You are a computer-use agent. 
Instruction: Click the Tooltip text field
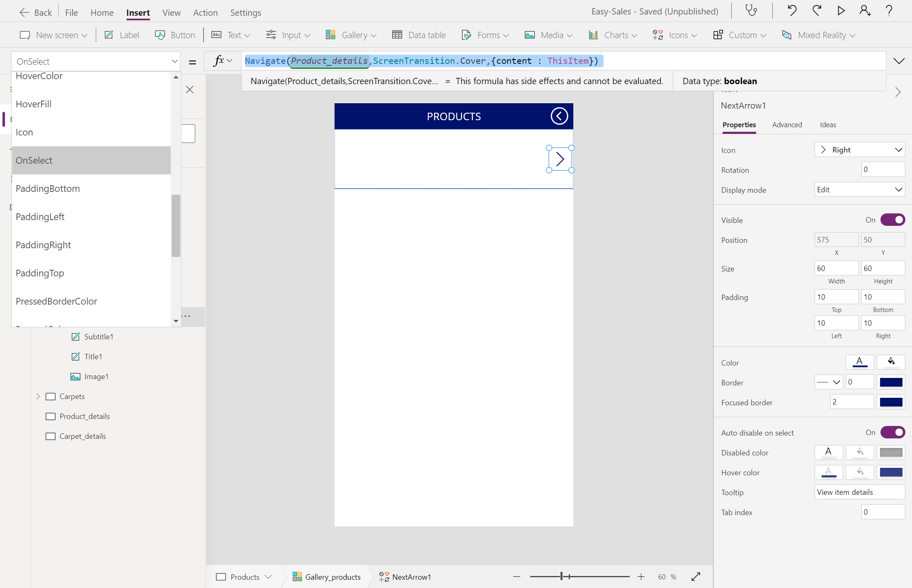click(x=859, y=492)
